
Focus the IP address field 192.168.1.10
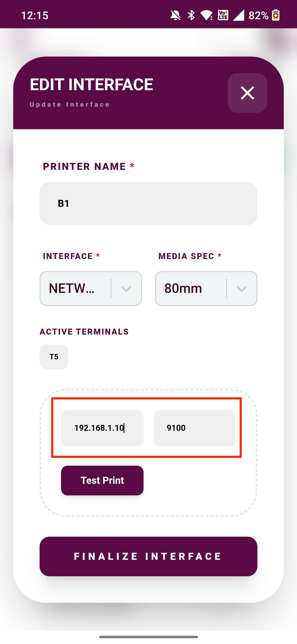pyautogui.click(x=102, y=428)
